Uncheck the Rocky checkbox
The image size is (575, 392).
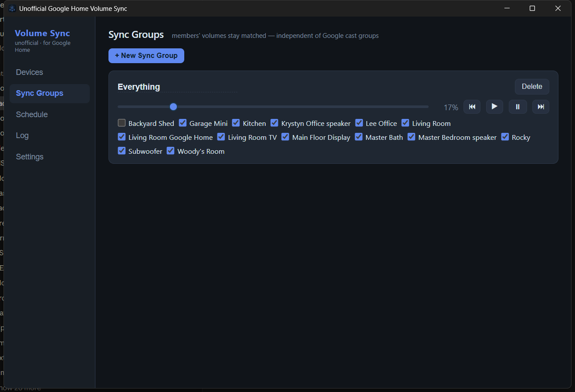(x=505, y=137)
